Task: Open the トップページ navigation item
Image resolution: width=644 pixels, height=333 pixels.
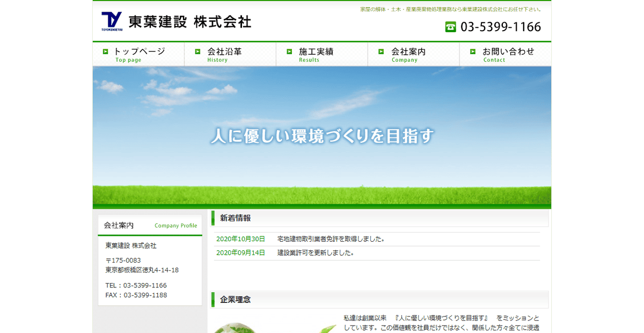Action: click(x=138, y=54)
